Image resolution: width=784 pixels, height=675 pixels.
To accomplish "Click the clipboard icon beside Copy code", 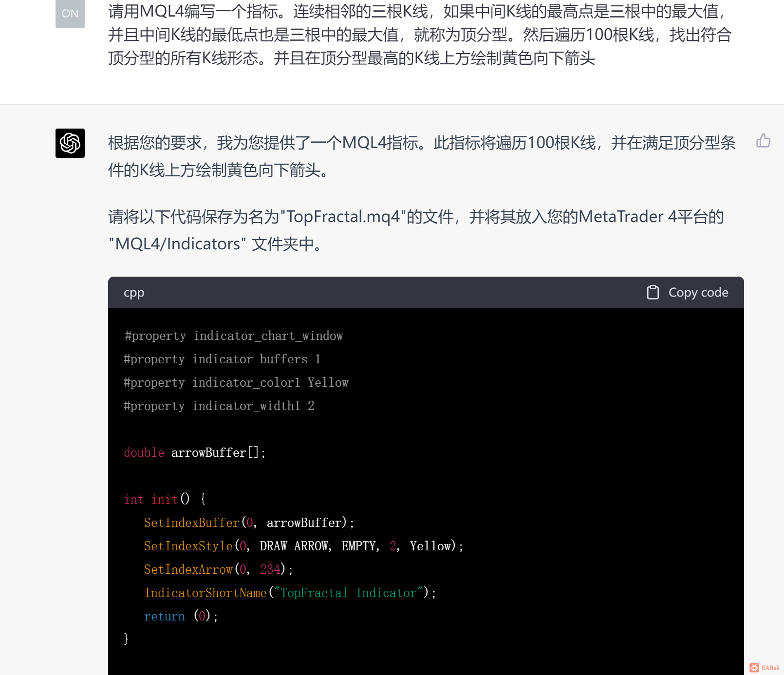I will pyautogui.click(x=652, y=292).
